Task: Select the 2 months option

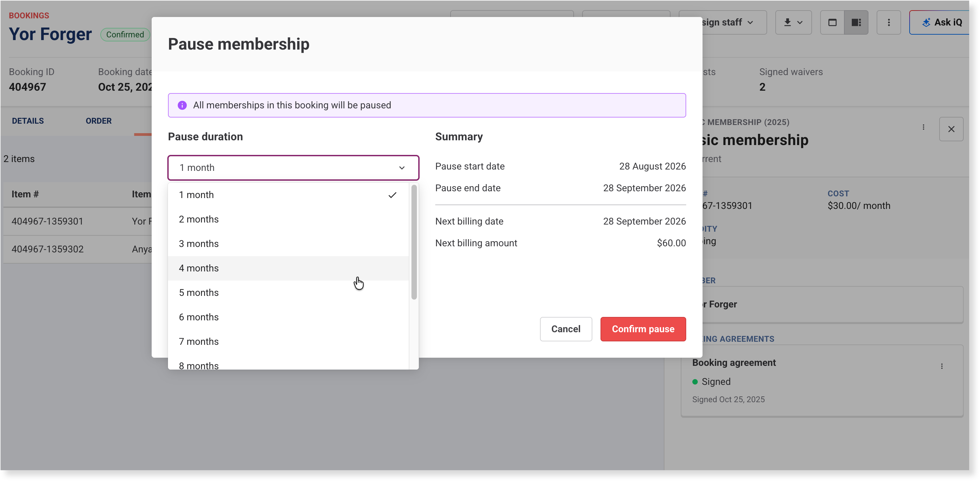Action: pos(288,219)
